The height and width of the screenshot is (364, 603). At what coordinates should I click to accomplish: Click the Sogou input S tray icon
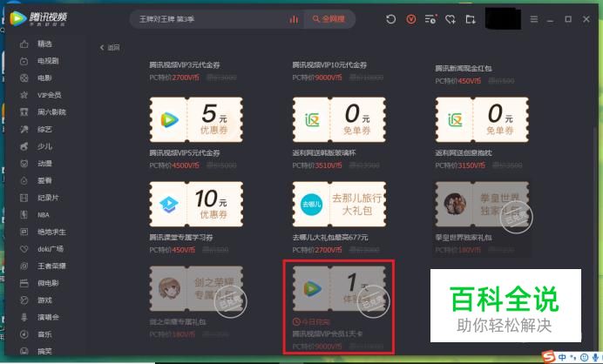[548, 357]
